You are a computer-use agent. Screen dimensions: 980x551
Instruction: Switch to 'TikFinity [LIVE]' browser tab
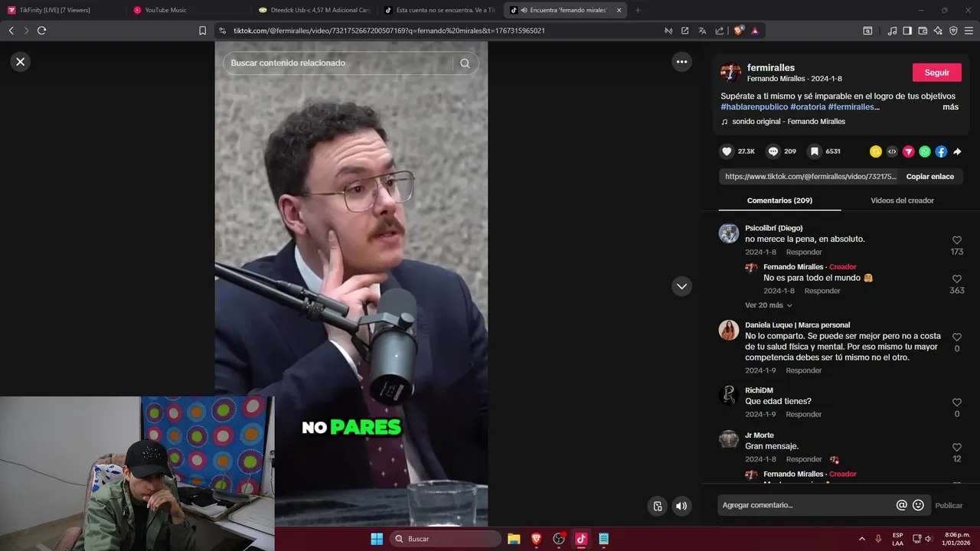(x=61, y=10)
